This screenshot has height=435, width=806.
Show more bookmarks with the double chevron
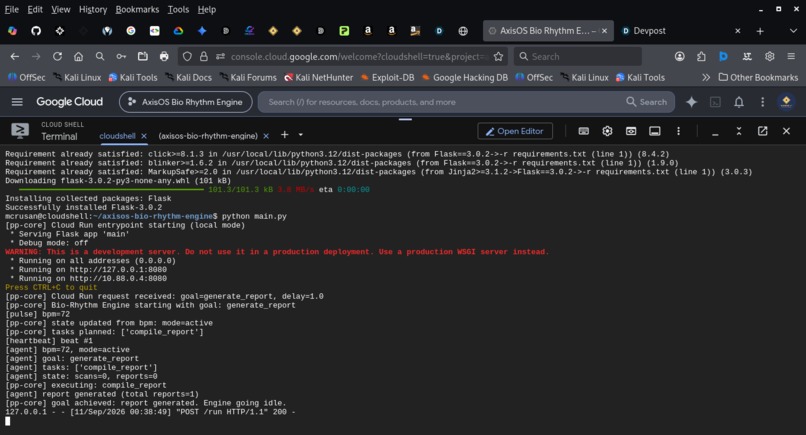tap(706, 77)
